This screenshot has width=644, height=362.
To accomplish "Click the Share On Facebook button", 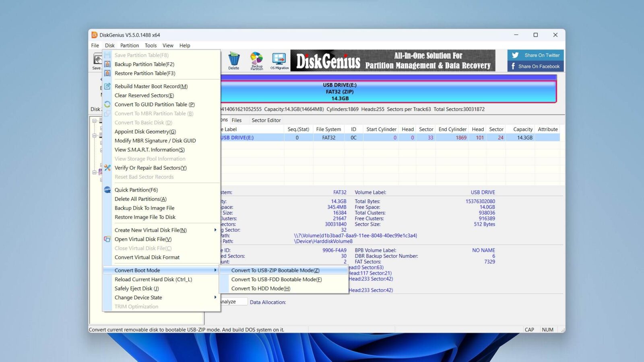I will [535, 66].
